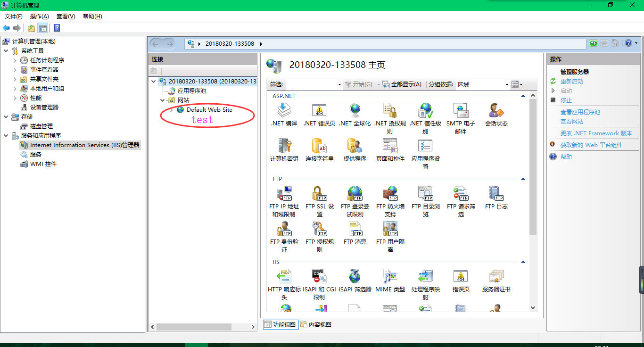
Task: Collapse the 存储 tree node
Action: (x=6, y=116)
